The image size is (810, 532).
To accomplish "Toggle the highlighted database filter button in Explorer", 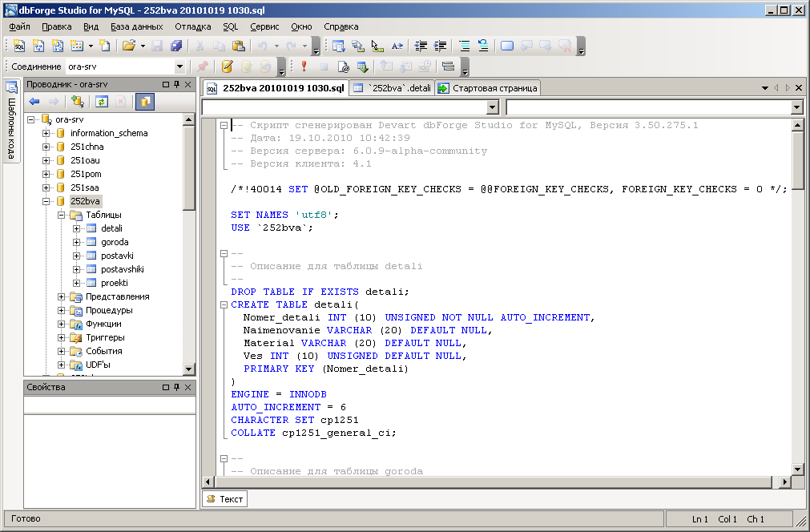I will [x=145, y=102].
